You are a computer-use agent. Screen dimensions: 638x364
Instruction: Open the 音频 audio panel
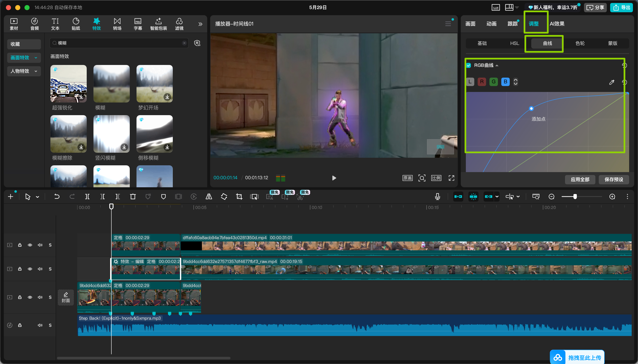tap(35, 24)
